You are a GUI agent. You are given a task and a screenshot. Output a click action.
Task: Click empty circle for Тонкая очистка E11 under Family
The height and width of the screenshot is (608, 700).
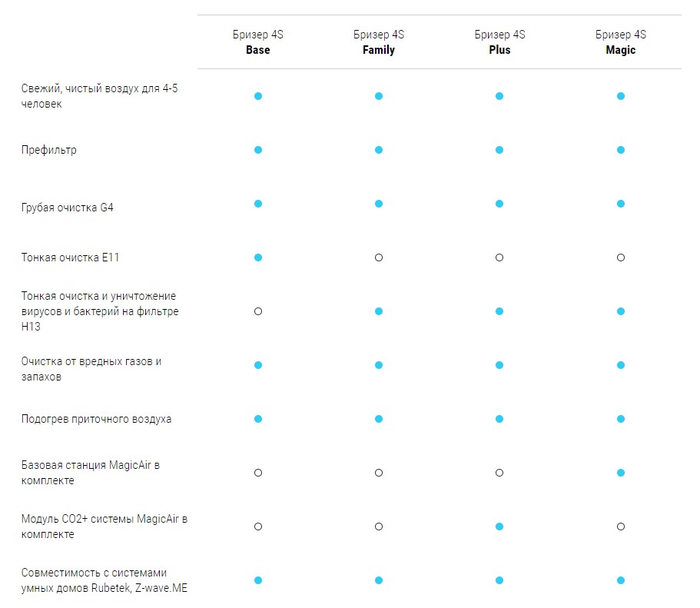click(379, 257)
